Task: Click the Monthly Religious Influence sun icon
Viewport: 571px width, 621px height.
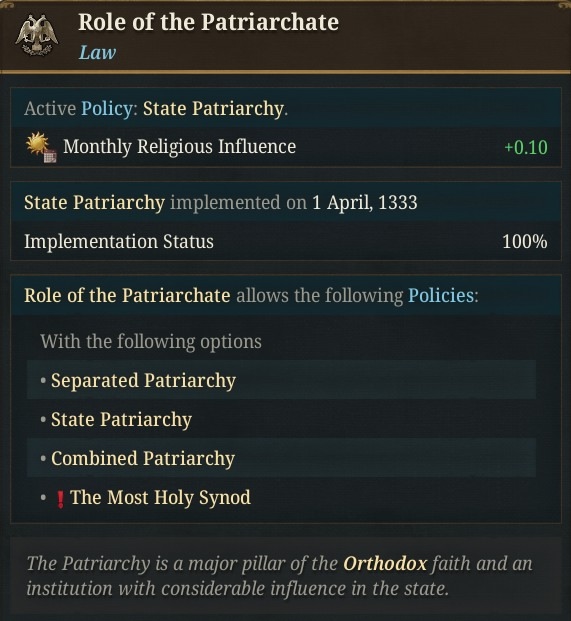Action: pyautogui.click(x=41, y=147)
